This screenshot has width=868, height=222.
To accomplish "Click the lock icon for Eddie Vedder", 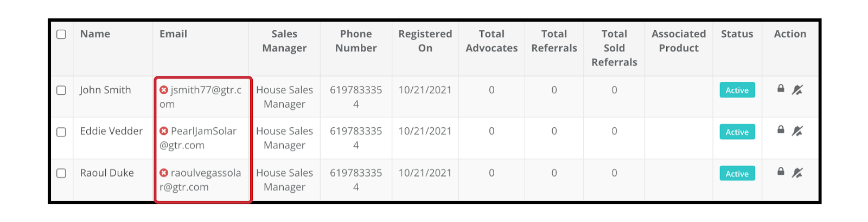I will tap(781, 129).
